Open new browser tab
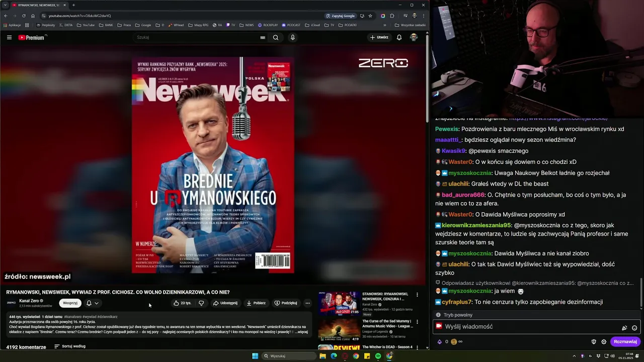The height and width of the screenshot is (362, 644). (73, 5)
